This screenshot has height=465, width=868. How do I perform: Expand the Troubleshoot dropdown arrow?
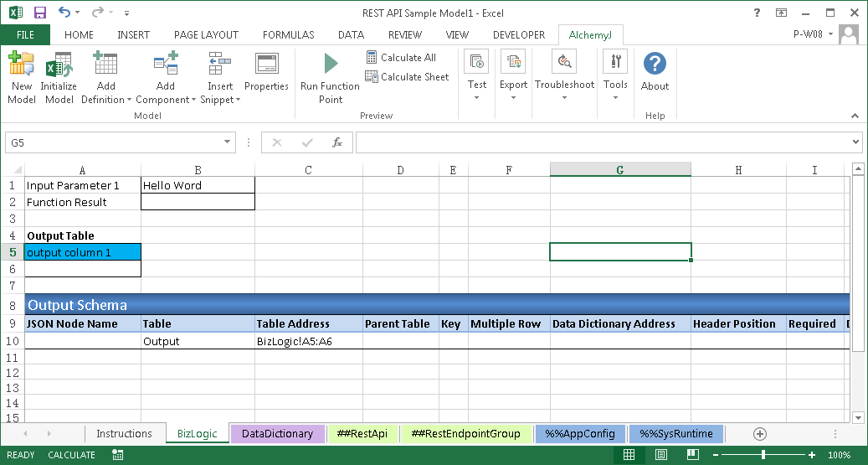564,98
